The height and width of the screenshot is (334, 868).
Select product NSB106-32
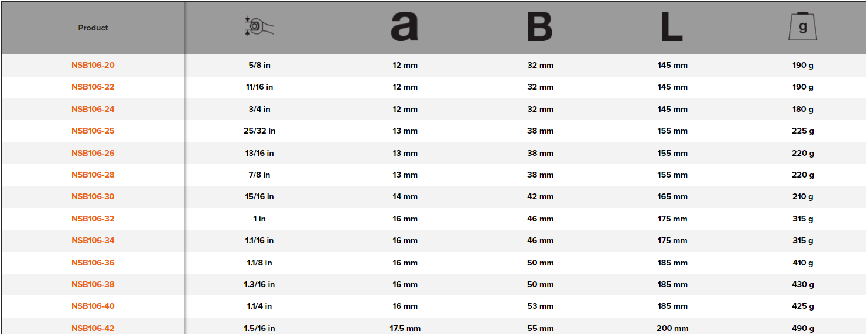click(93, 219)
